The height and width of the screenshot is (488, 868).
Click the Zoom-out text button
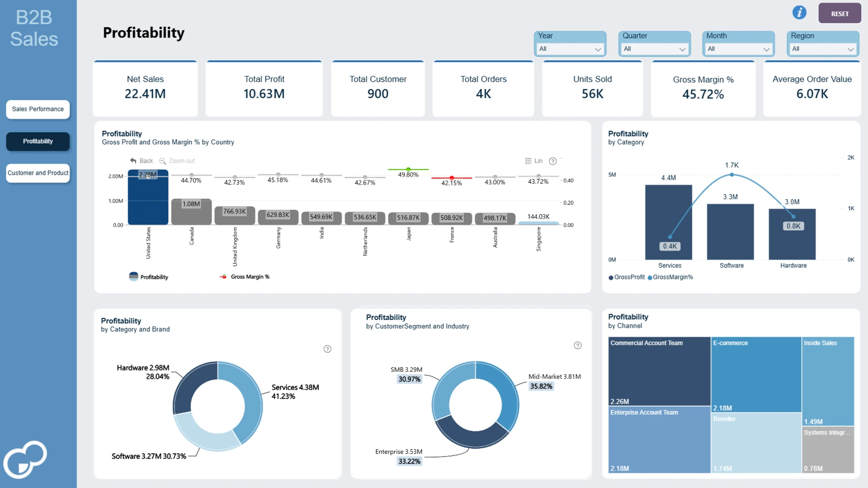(x=182, y=161)
